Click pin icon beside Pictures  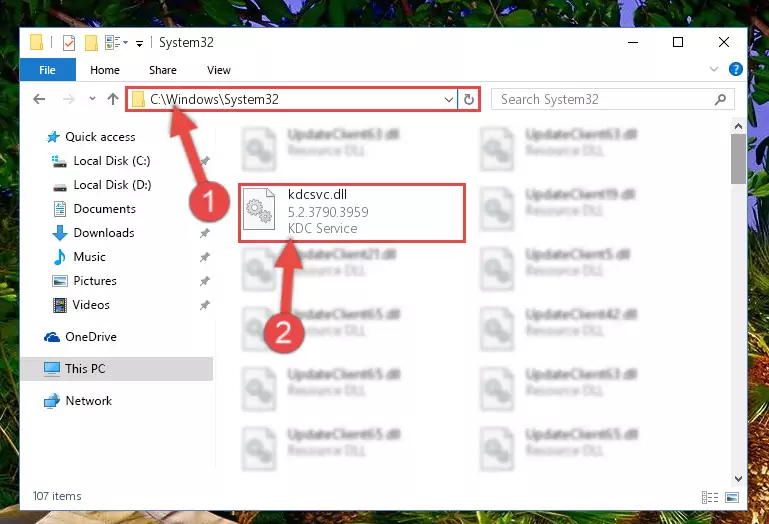click(205, 281)
